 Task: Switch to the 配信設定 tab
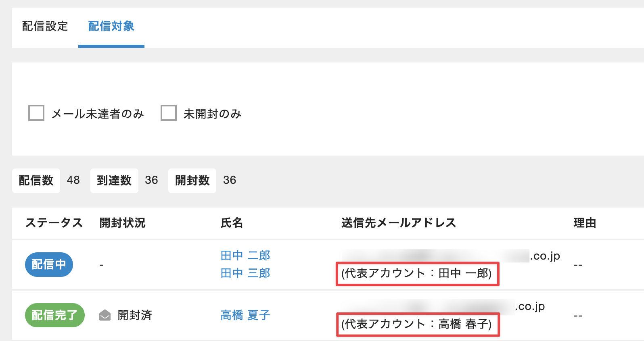(x=45, y=27)
